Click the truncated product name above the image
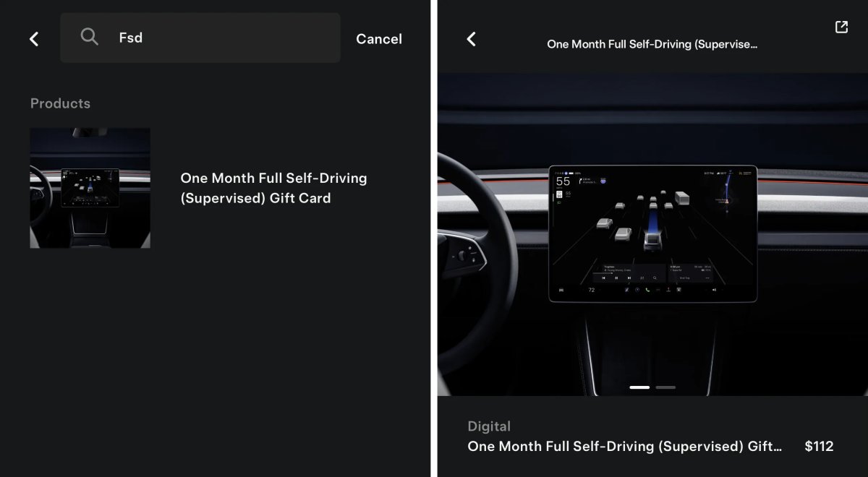Image resolution: width=868 pixels, height=477 pixels. 652,44
